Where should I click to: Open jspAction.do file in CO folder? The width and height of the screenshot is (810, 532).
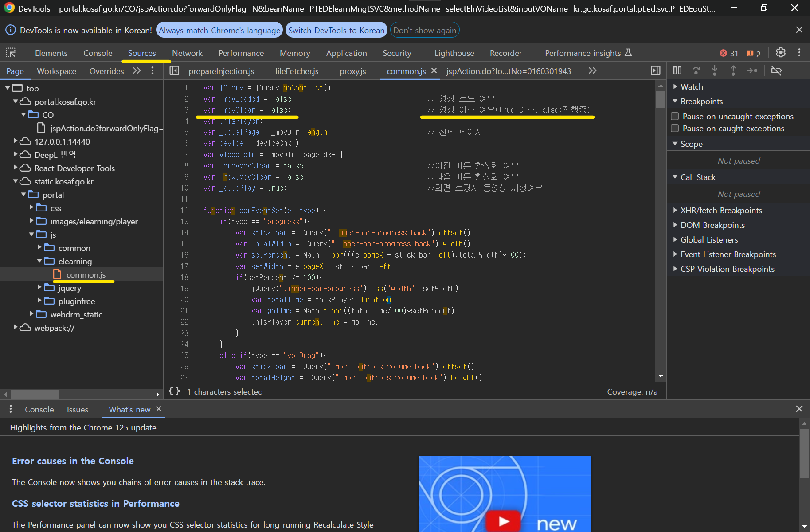coord(106,128)
